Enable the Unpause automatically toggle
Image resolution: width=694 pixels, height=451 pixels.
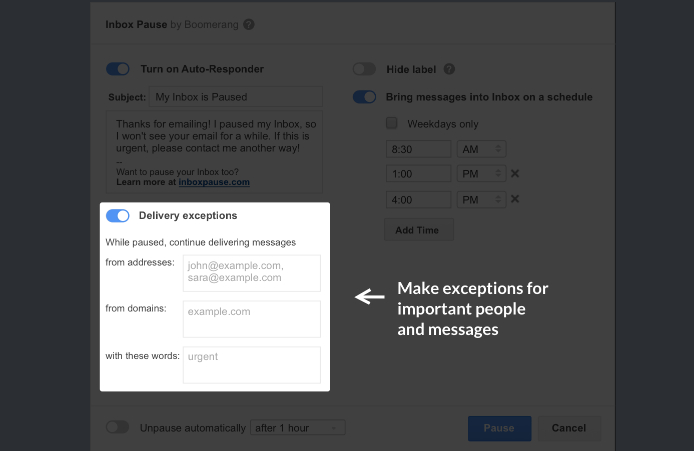(x=118, y=427)
